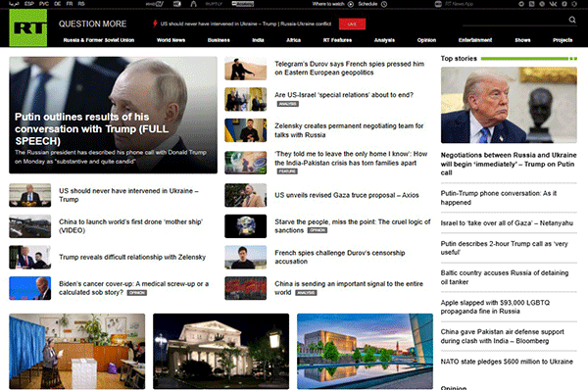The height and width of the screenshot is (390, 588).
Task: Open the VK social icon
Action: [553, 4]
